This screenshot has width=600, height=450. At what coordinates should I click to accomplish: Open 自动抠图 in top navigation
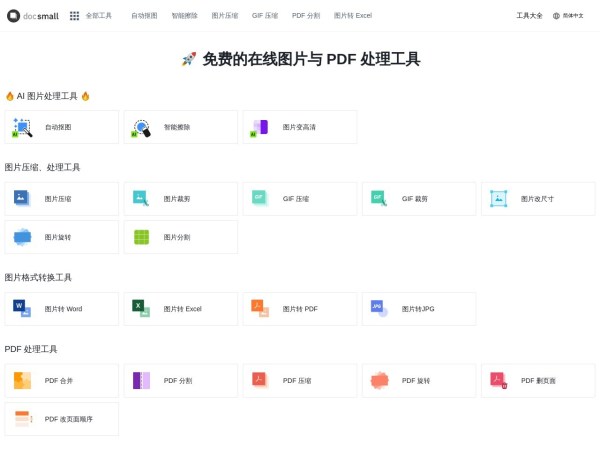pos(144,16)
